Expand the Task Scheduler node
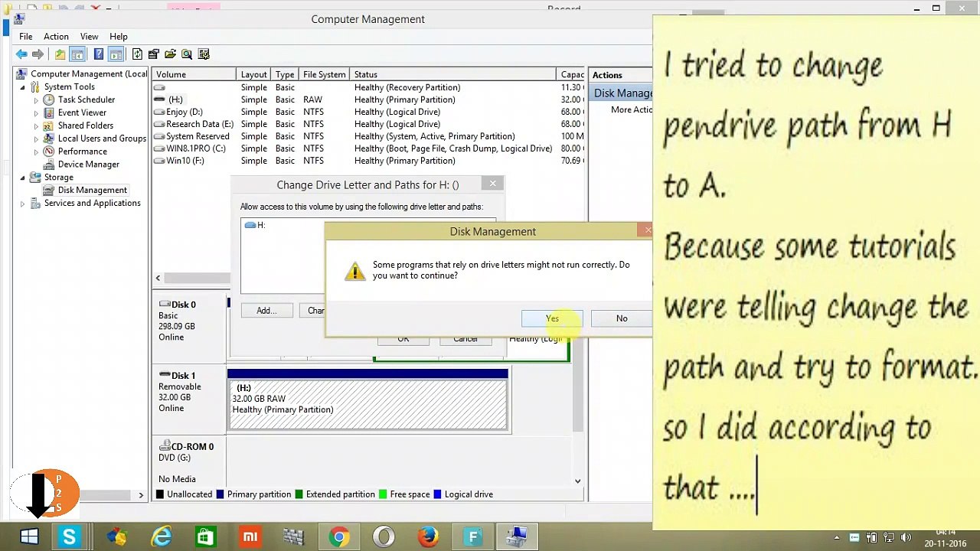 [x=36, y=100]
